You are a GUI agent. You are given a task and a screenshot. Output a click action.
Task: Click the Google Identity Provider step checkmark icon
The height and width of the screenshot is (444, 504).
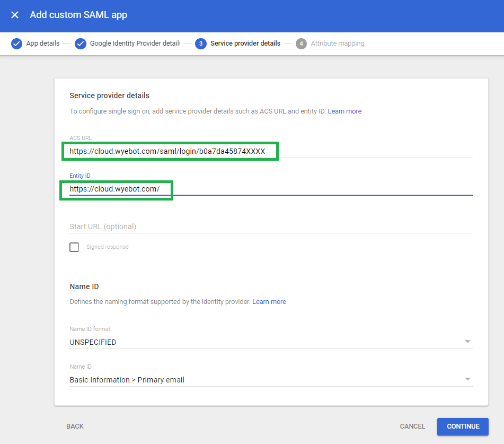[x=81, y=43]
